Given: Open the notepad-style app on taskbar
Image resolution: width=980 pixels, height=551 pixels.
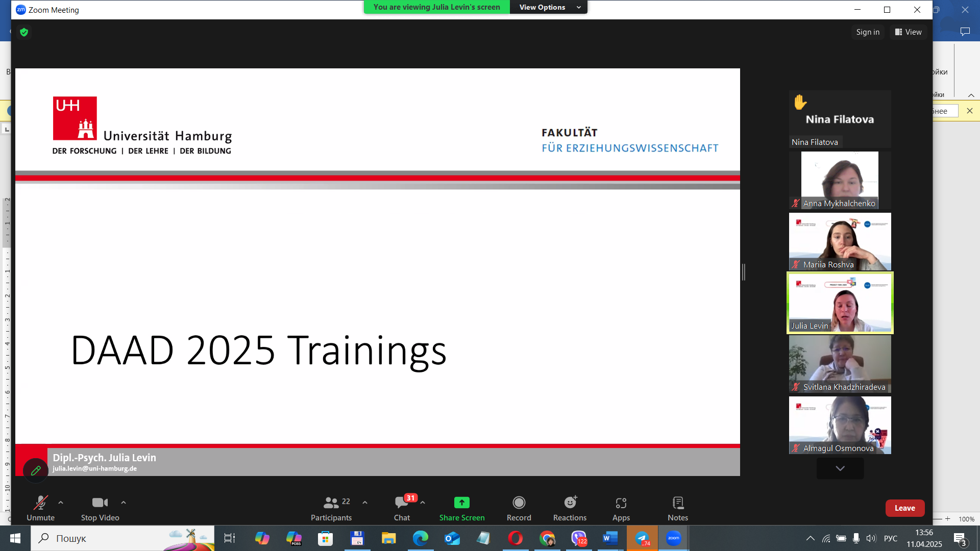Looking at the screenshot, I should 484,538.
